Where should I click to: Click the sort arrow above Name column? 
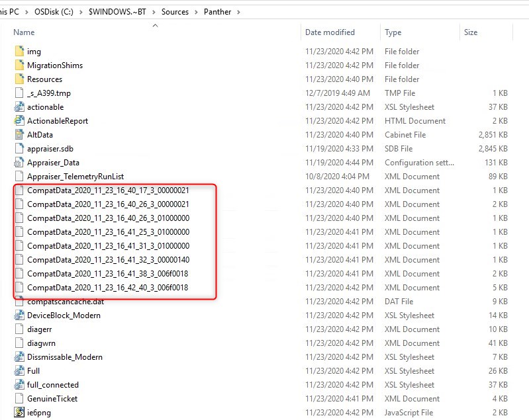[155, 25]
